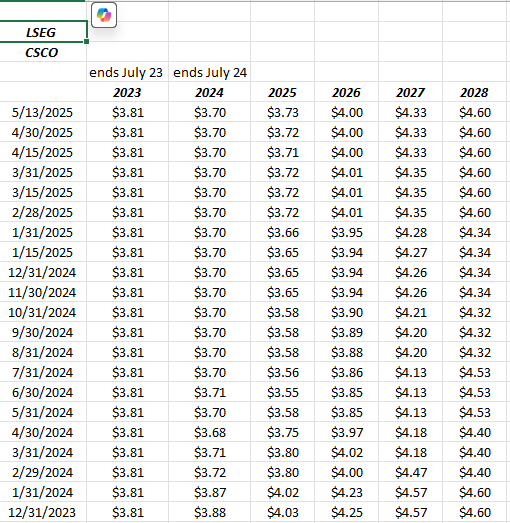510x523 pixels.
Task: Click 2028 value $4.34 in 1/31/2025 row
Action: point(474,232)
